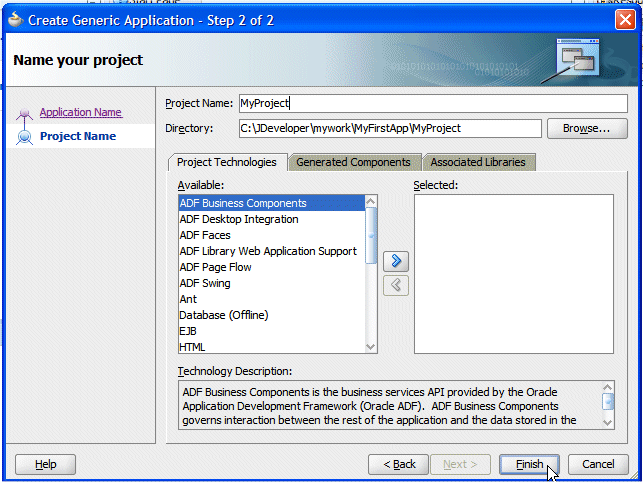The image size is (643, 482).
Task: Click the coffee cup title bar icon
Action: click(16, 20)
